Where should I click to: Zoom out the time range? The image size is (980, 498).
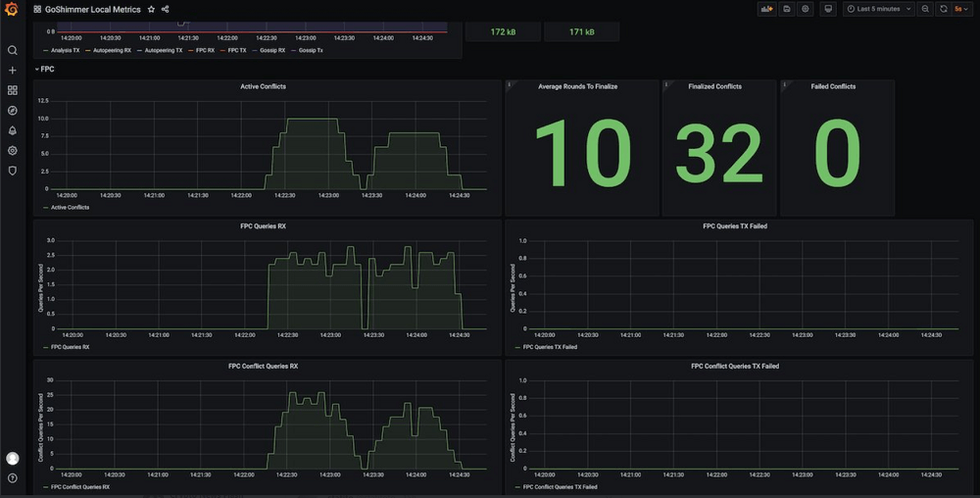click(x=926, y=9)
